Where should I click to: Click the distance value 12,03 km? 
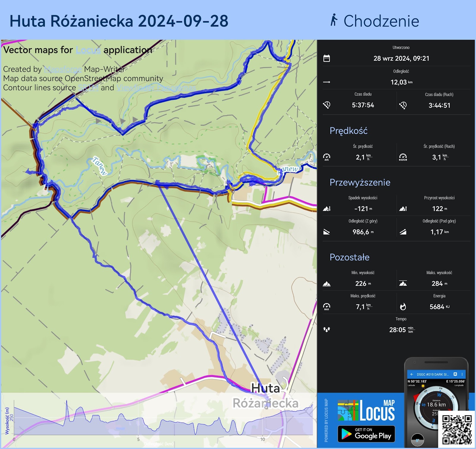click(x=401, y=82)
